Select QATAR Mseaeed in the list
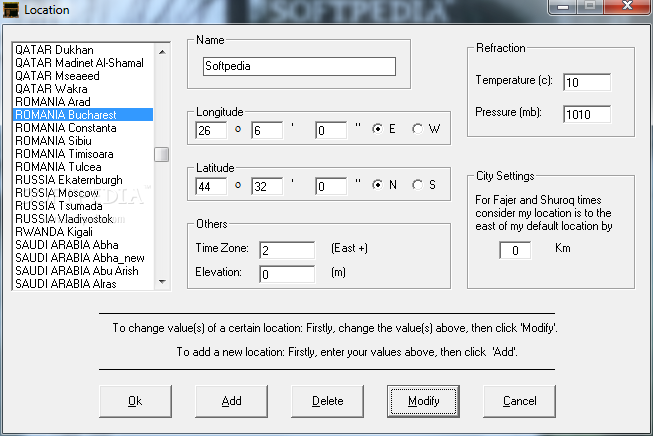 coord(83,76)
